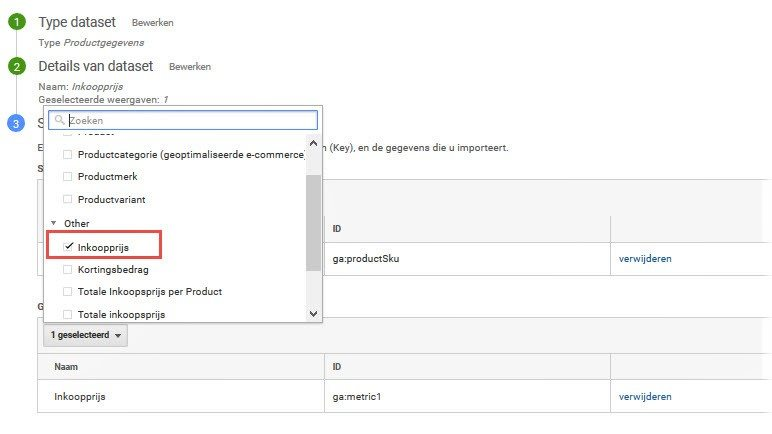
Task: Remove the ga:metric1 row via verwijderen
Action: click(x=645, y=397)
